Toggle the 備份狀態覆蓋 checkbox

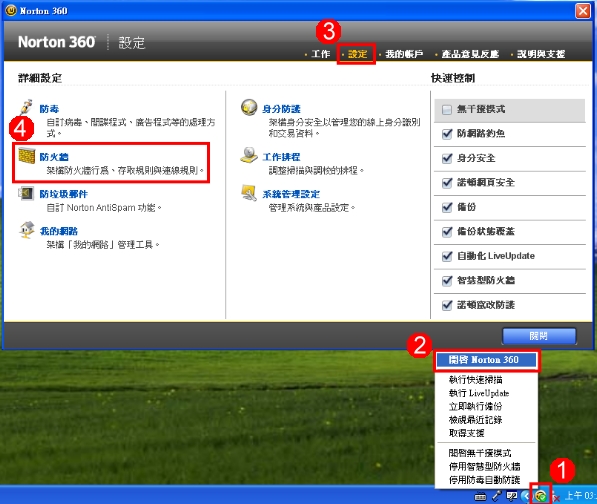pyautogui.click(x=447, y=232)
